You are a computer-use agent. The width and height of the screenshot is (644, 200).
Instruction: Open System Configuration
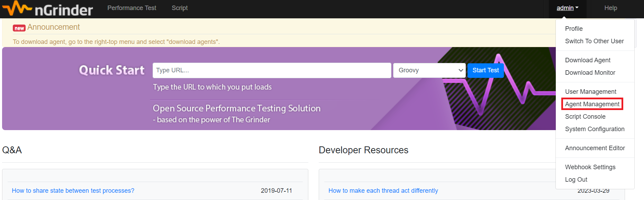click(x=595, y=129)
